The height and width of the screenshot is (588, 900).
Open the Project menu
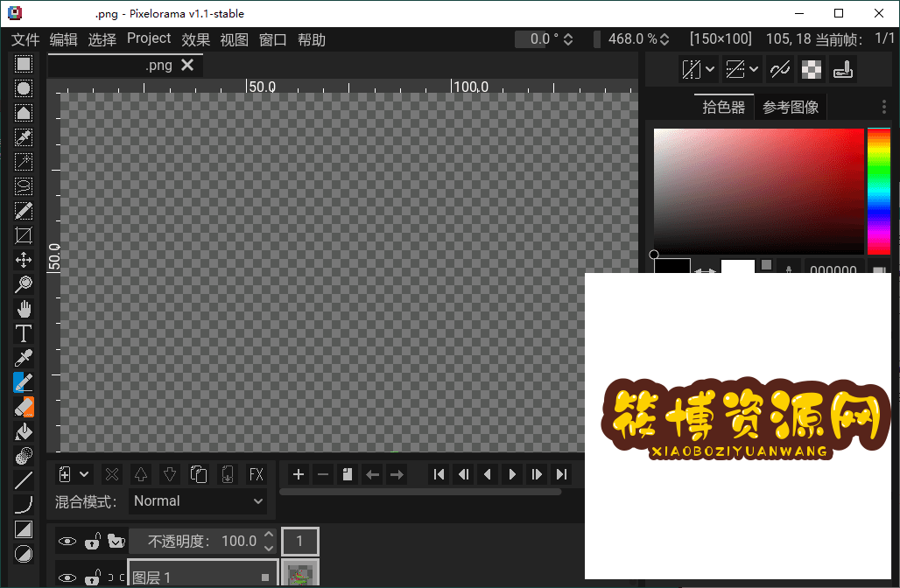point(149,38)
